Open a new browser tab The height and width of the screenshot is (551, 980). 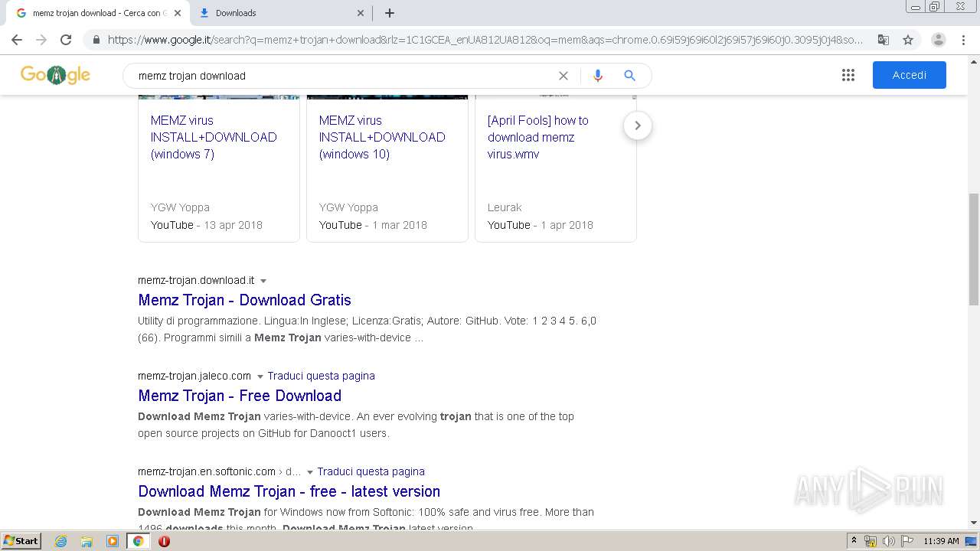pos(390,13)
